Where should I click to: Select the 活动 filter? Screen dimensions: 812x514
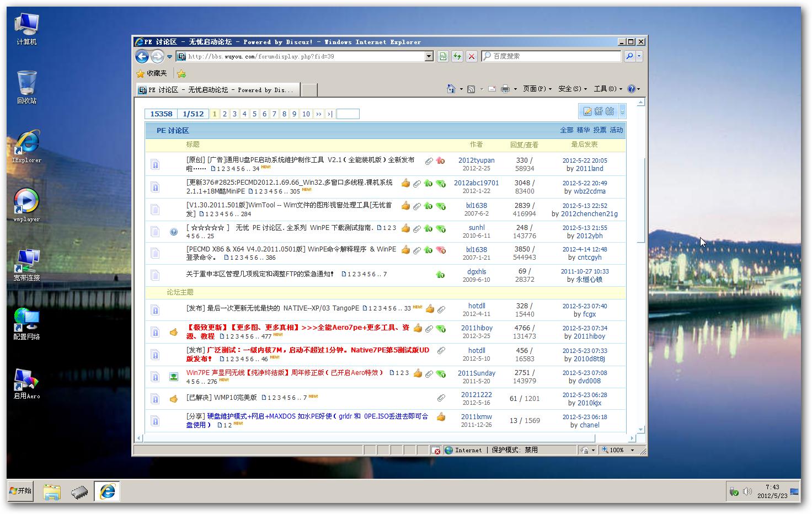[x=616, y=130]
